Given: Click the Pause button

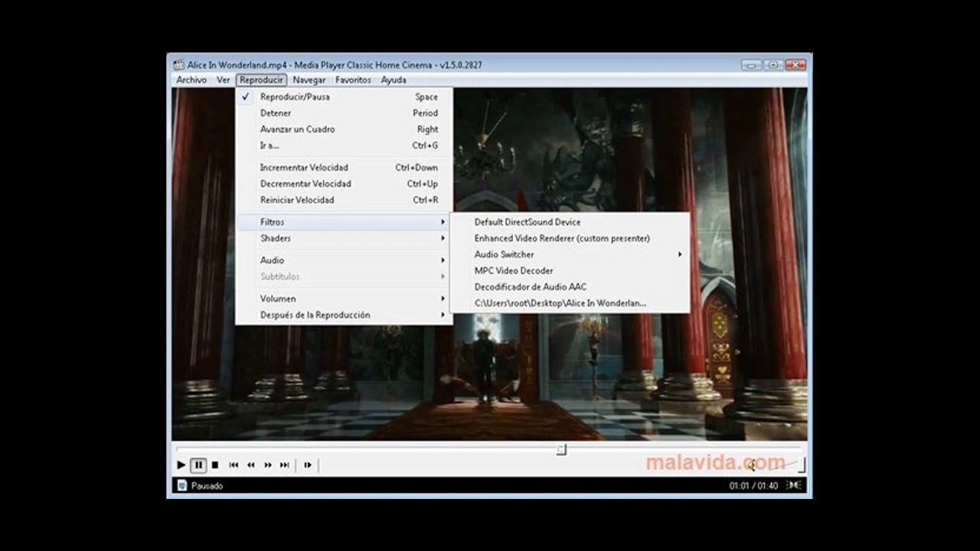Looking at the screenshot, I should [x=198, y=465].
